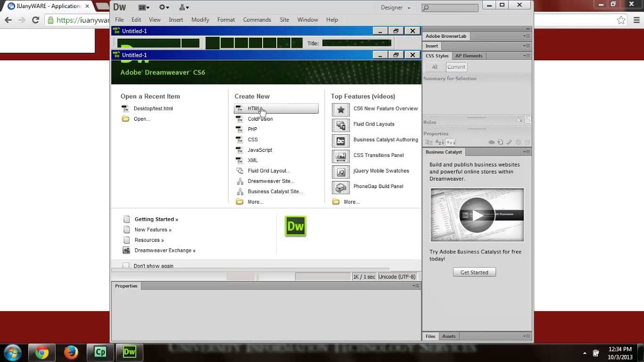Click the jQuery Mobile Swatches icon

point(341,171)
